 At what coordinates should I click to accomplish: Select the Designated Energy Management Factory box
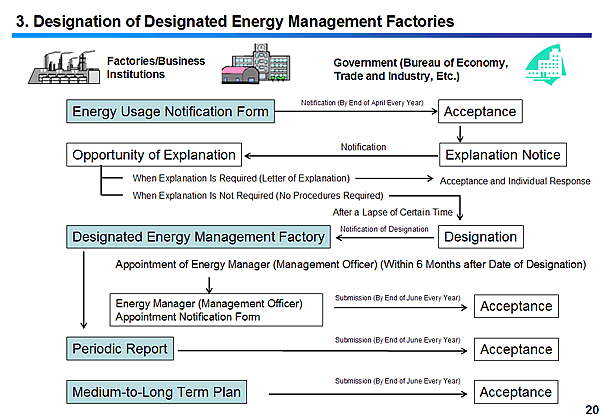coord(198,237)
